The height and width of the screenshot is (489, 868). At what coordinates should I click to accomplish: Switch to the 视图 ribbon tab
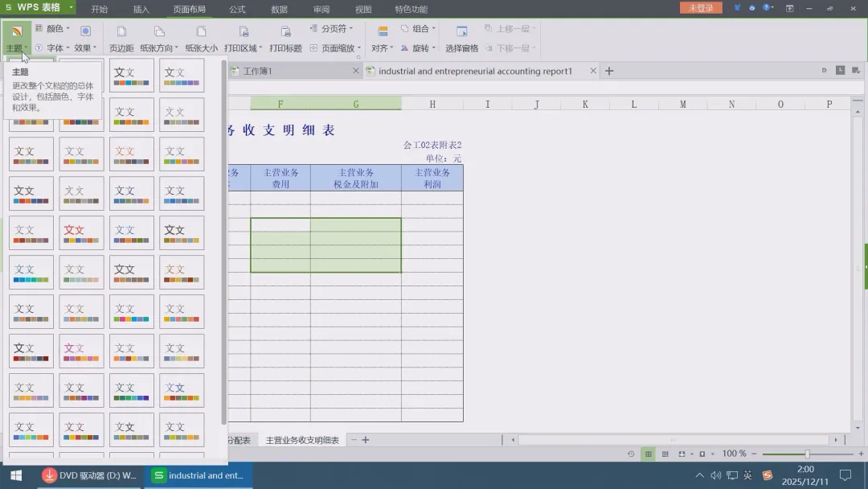[x=363, y=9]
